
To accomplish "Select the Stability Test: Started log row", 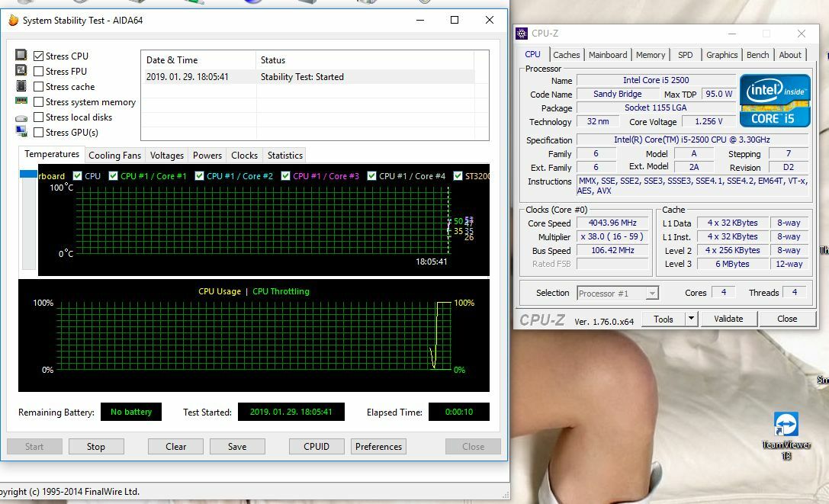I will 310,77.
